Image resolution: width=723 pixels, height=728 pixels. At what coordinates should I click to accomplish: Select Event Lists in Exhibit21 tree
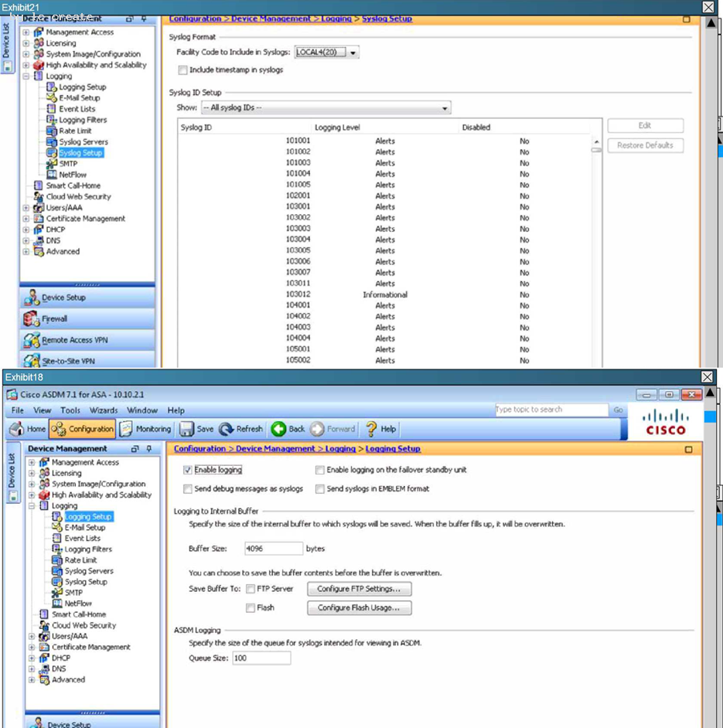click(x=77, y=109)
